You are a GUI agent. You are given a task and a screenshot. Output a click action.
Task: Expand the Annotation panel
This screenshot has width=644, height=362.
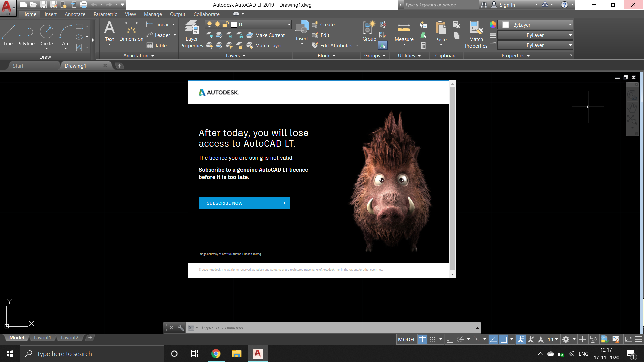[139, 56]
